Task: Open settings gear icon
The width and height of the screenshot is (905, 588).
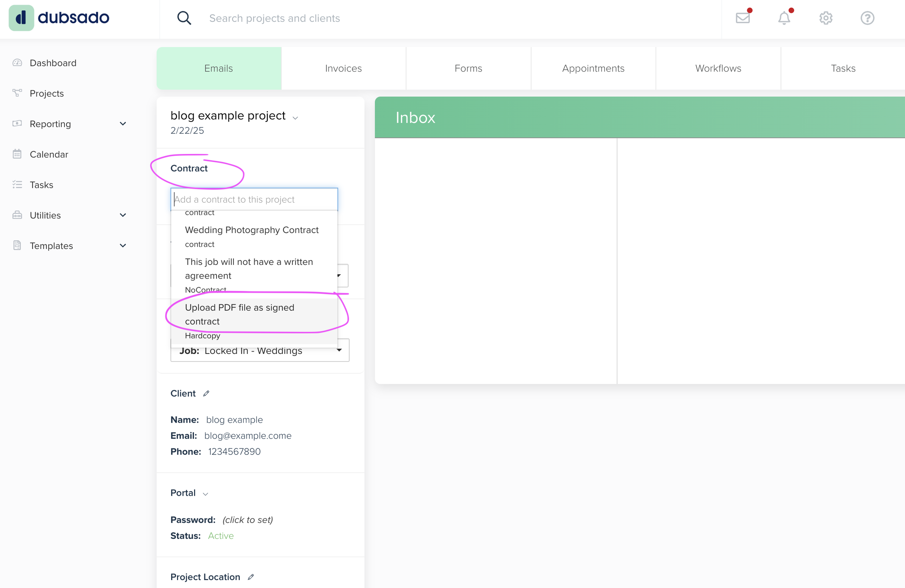Action: [x=825, y=18]
